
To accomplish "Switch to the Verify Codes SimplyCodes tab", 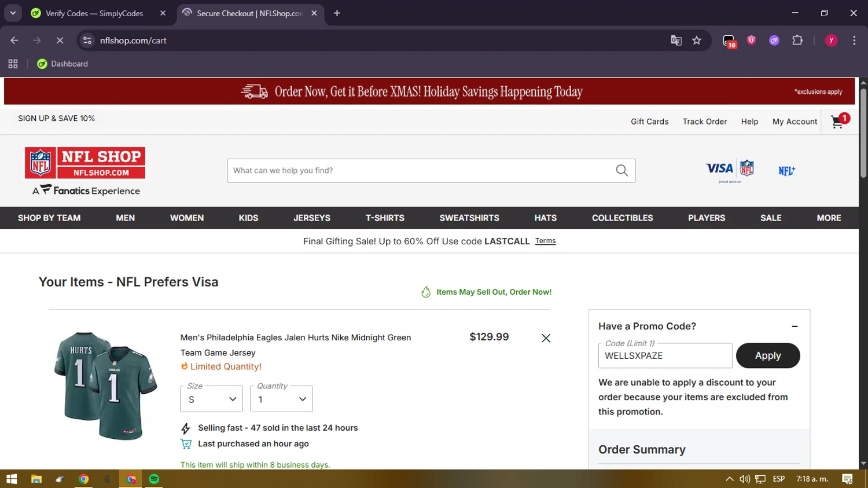I will [94, 13].
